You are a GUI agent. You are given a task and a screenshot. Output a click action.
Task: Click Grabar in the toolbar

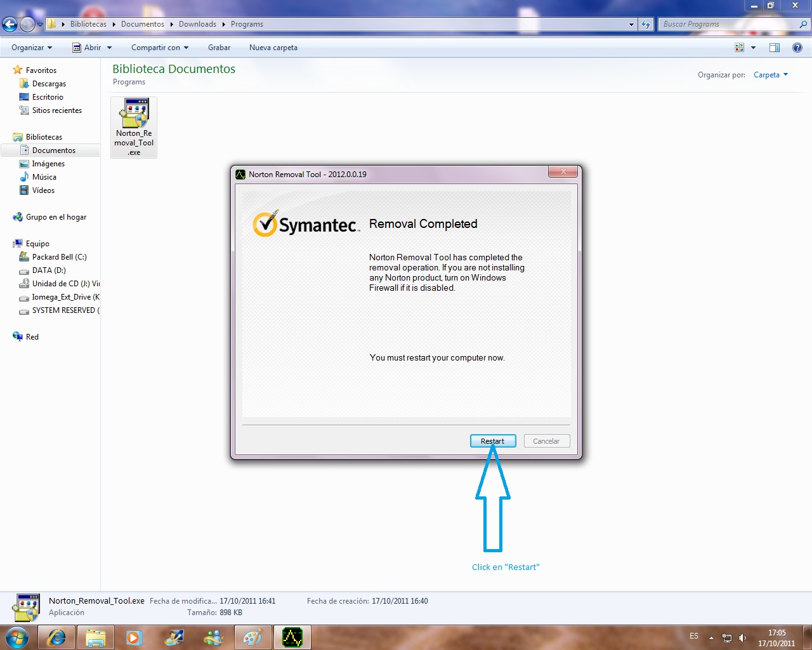219,48
